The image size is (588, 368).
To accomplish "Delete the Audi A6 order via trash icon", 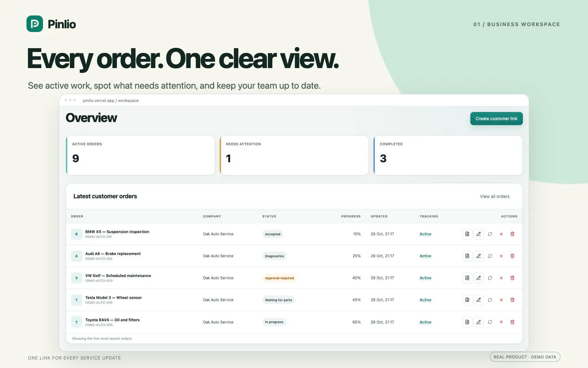I will tap(512, 256).
